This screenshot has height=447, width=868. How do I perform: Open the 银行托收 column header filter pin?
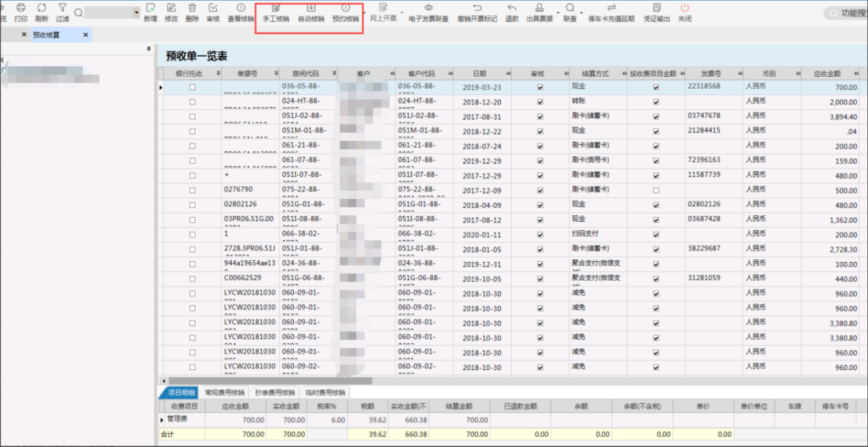(217, 73)
